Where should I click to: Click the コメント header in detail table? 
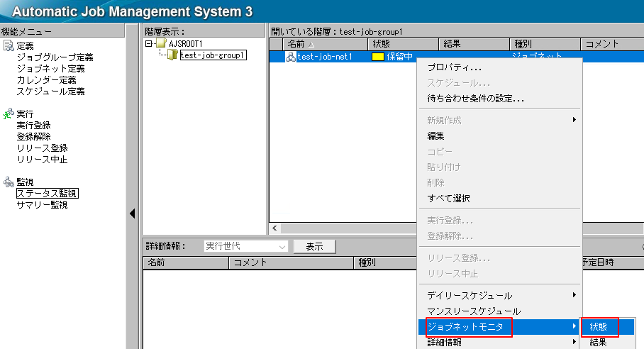[292, 262]
